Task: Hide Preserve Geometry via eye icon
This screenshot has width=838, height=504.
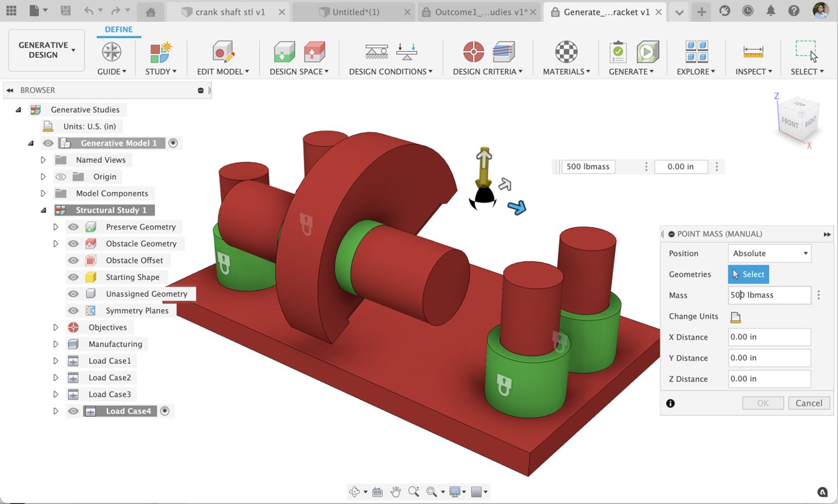Action: pos(73,227)
